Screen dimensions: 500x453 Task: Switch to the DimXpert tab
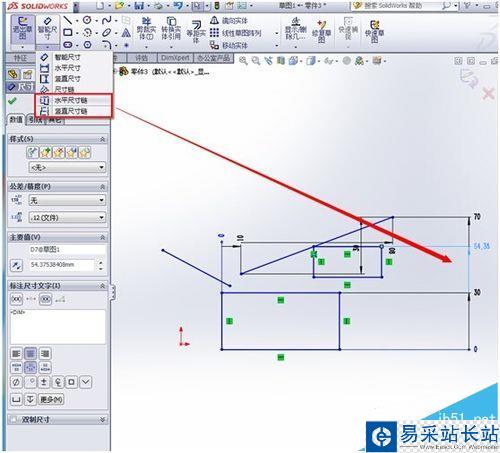[175, 58]
